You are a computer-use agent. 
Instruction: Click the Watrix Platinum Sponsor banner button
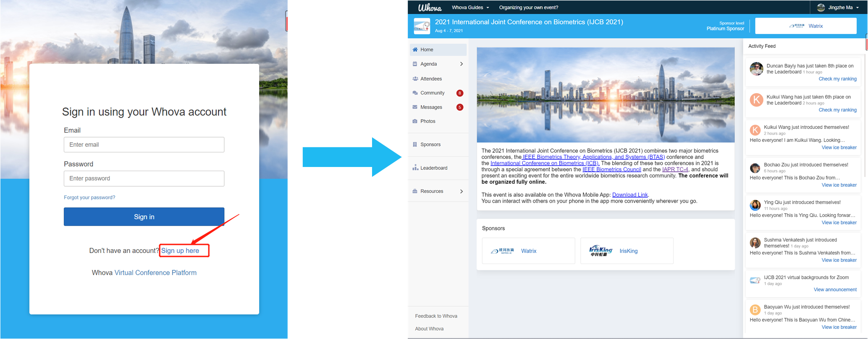click(x=806, y=26)
